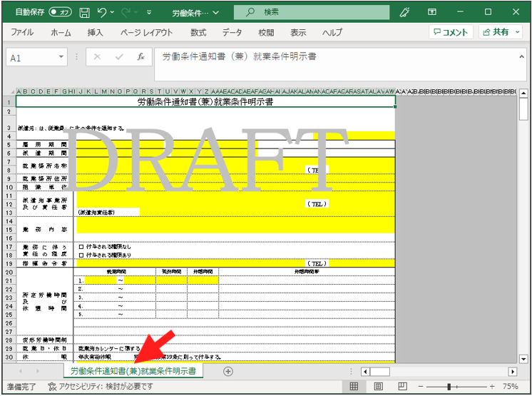Screen dimensions: 532x396
Task: Expand the 共有 button dropdown arrow
Action: click(518, 32)
